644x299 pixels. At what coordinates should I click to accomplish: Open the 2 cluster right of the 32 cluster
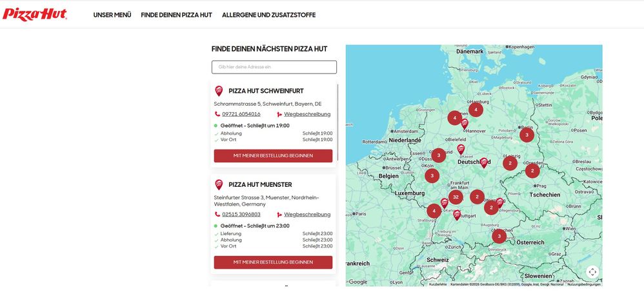click(478, 197)
